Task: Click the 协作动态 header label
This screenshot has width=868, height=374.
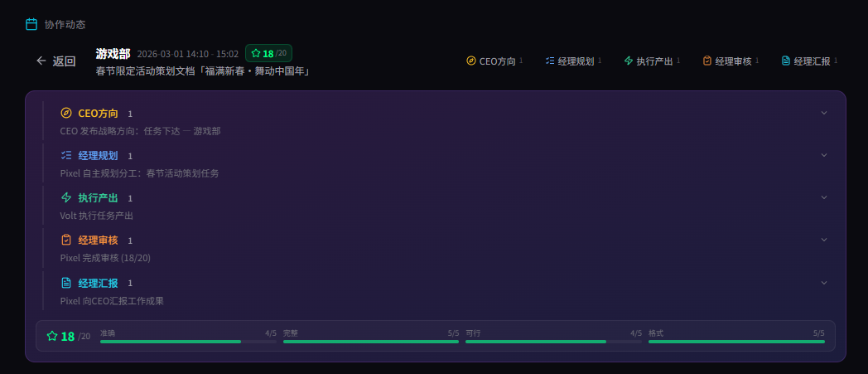Action: (65, 24)
